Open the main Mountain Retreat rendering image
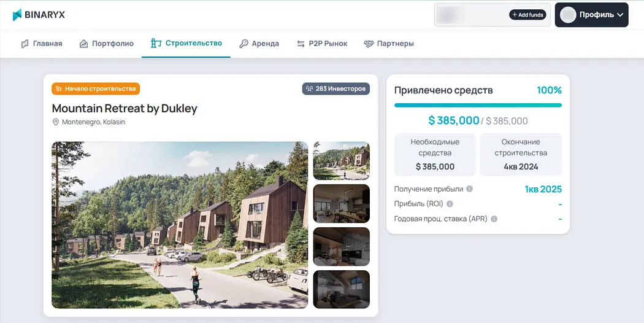Viewport: 644px width, 323px height. pyautogui.click(x=180, y=225)
